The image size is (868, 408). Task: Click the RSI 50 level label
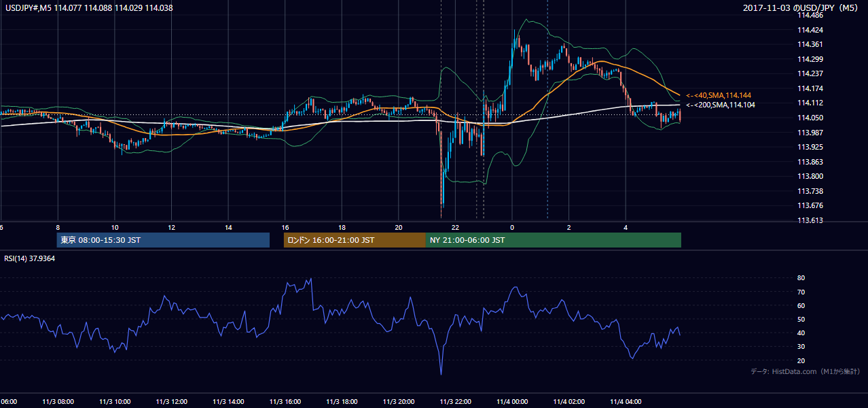801,319
